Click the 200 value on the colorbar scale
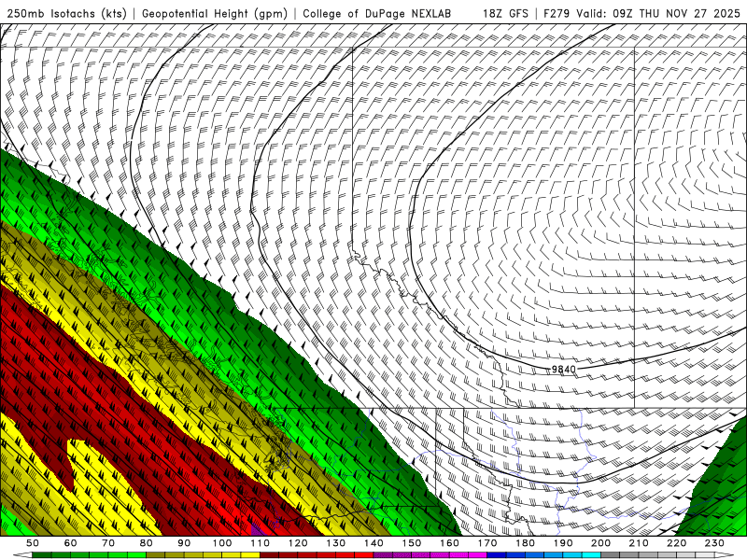 (x=600, y=543)
